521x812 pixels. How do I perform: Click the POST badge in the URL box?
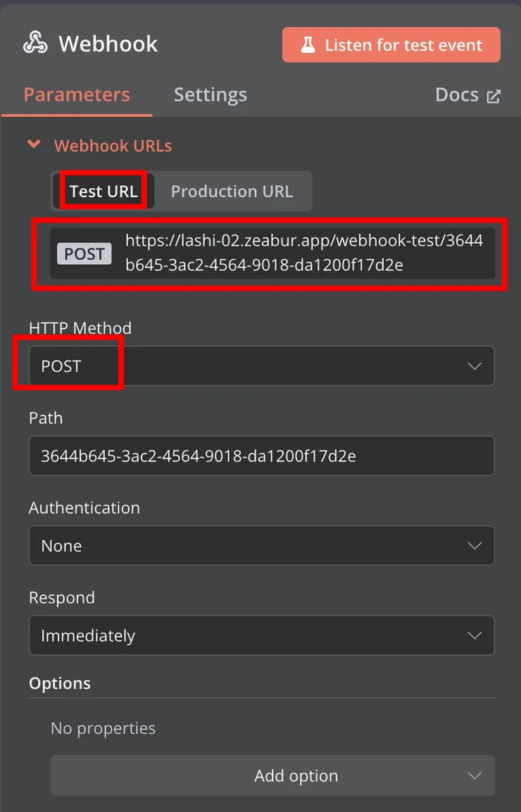coord(84,254)
